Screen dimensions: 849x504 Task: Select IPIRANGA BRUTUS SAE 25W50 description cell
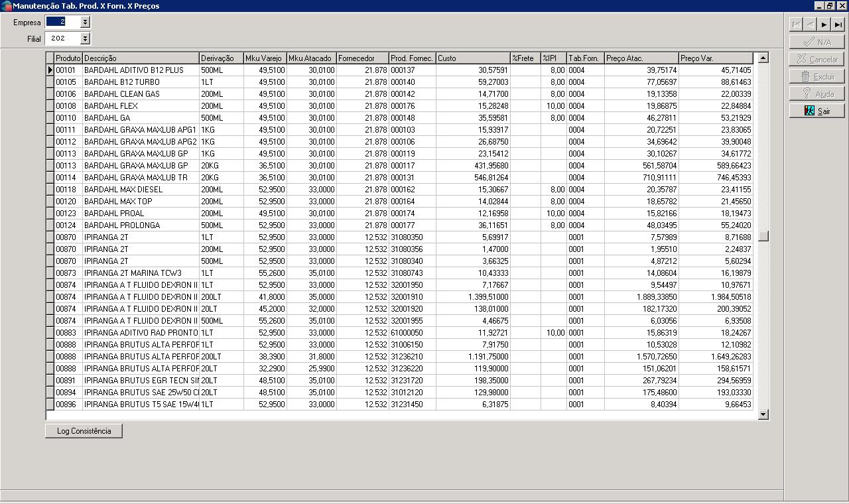click(x=141, y=393)
